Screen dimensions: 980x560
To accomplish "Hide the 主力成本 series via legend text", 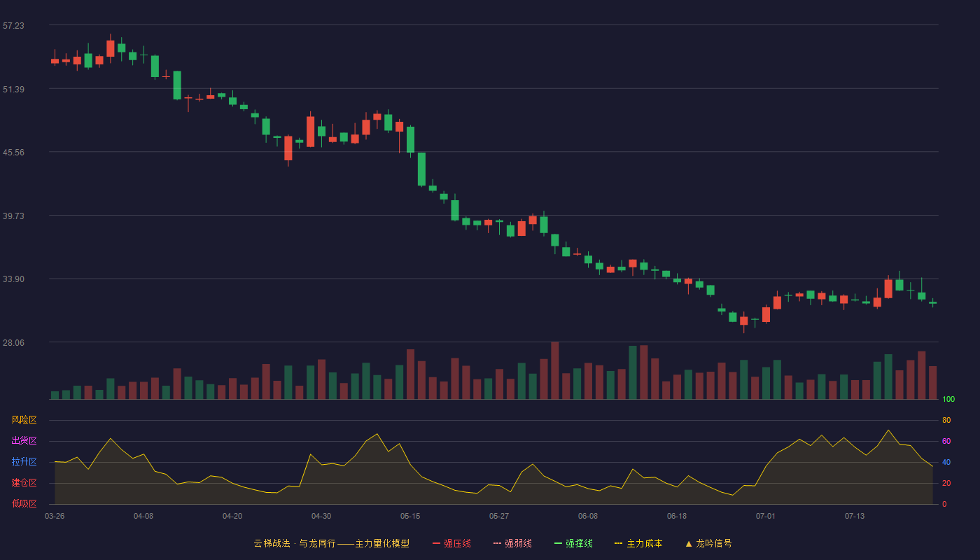I will pos(644,543).
